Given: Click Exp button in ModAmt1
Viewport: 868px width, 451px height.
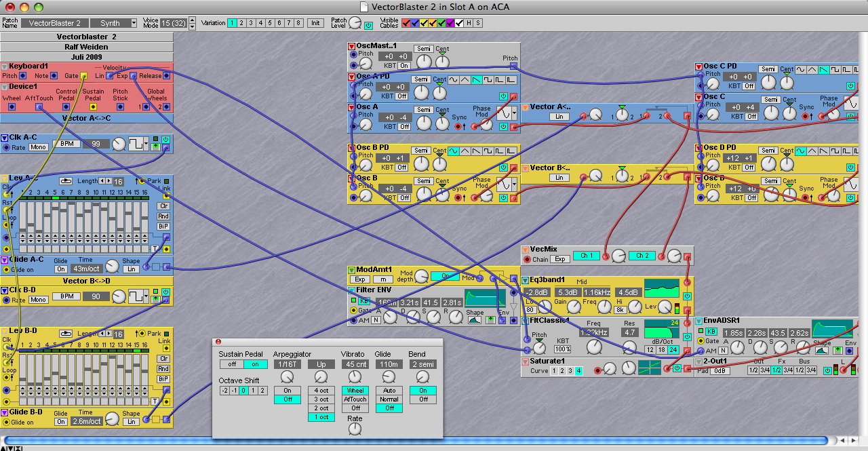Looking at the screenshot, I should click(x=359, y=279).
